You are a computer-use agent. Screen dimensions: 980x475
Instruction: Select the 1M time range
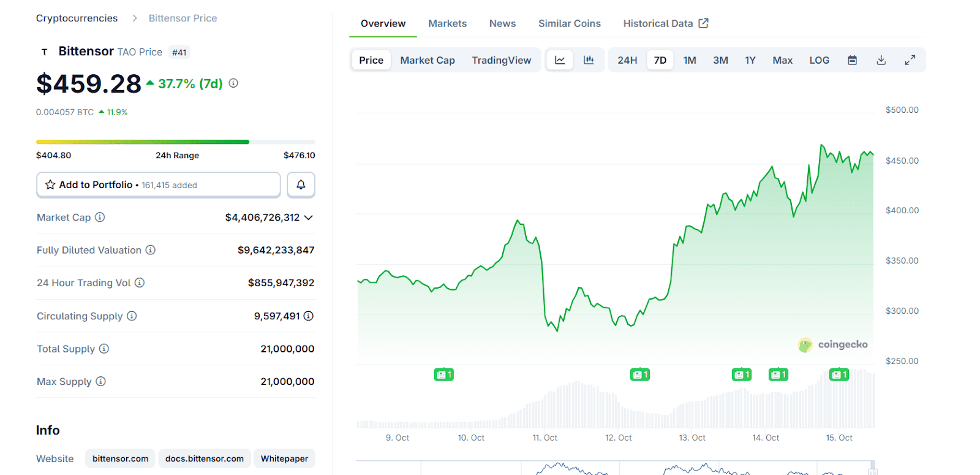[x=690, y=60]
